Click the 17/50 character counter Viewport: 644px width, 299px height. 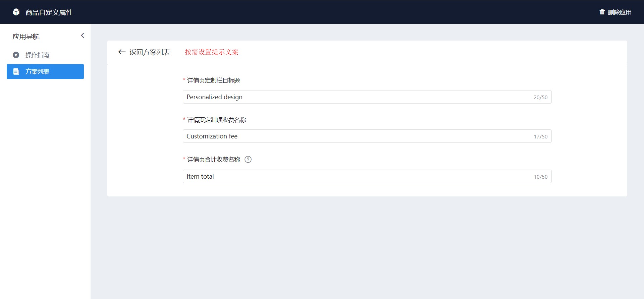pyautogui.click(x=540, y=136)
